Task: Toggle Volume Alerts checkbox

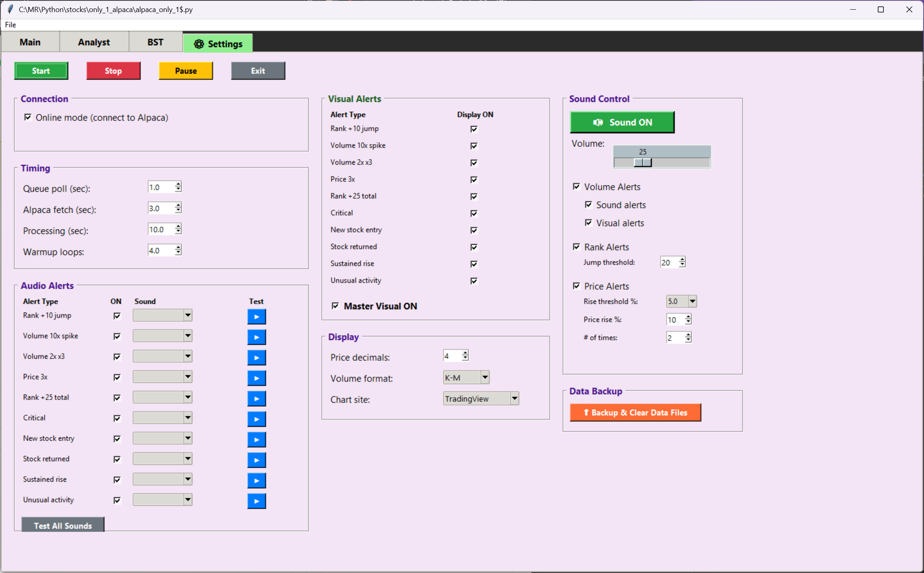Action: (576, 186)
